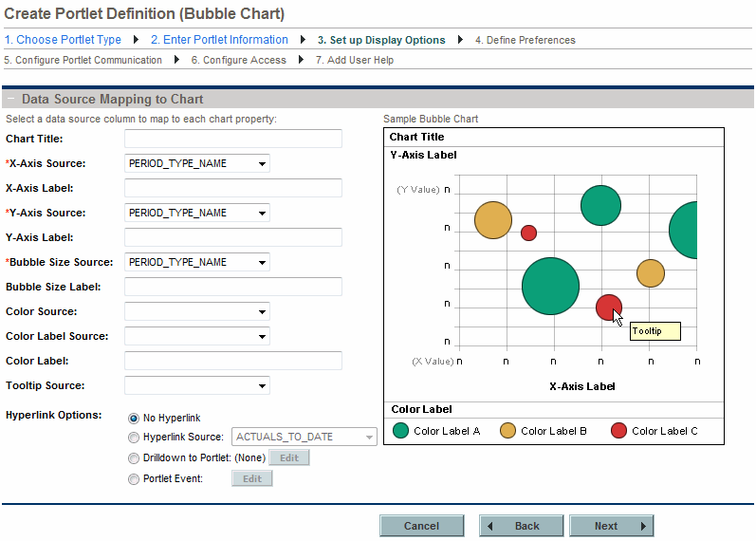Open the Y-Axis Source dropdown
Viewport: 756px width, 541px height.
pyautogui.click(x=197, y=213)
